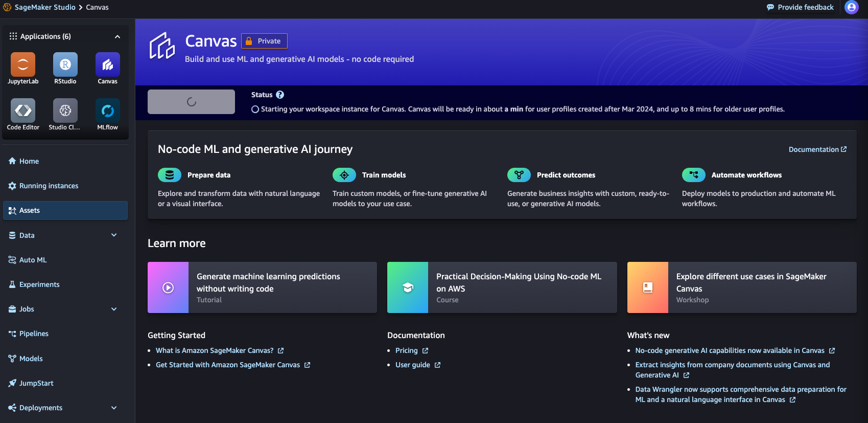Click the user profile avatar icon
This screenshot has height=423, width=868.
(852, 7)
